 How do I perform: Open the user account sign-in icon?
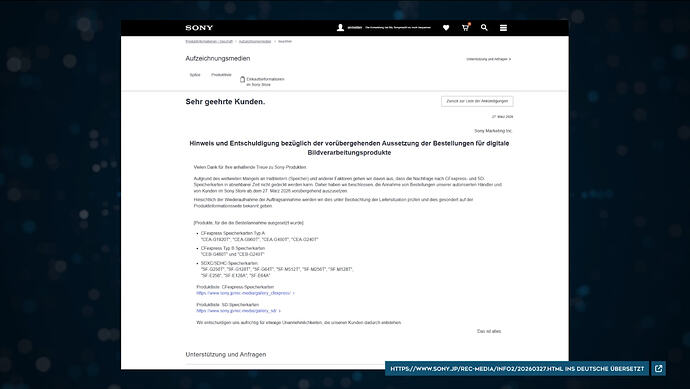pyautogui.click(x=340, y=28)
